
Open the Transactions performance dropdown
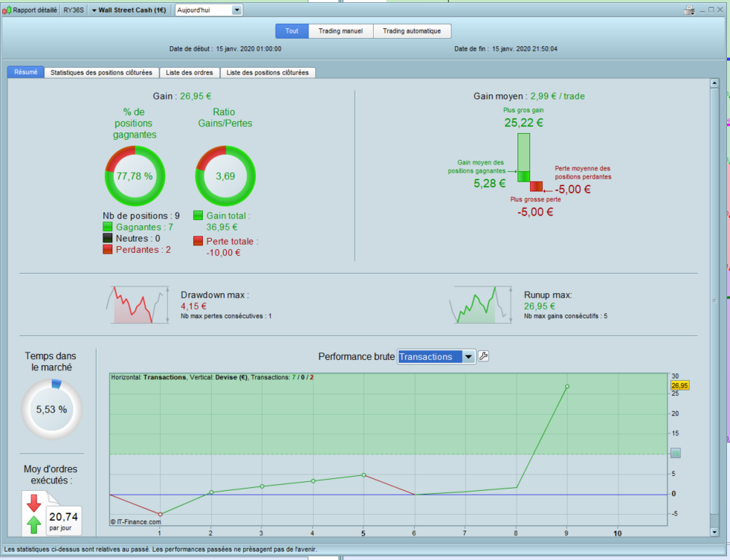(436, 357)
